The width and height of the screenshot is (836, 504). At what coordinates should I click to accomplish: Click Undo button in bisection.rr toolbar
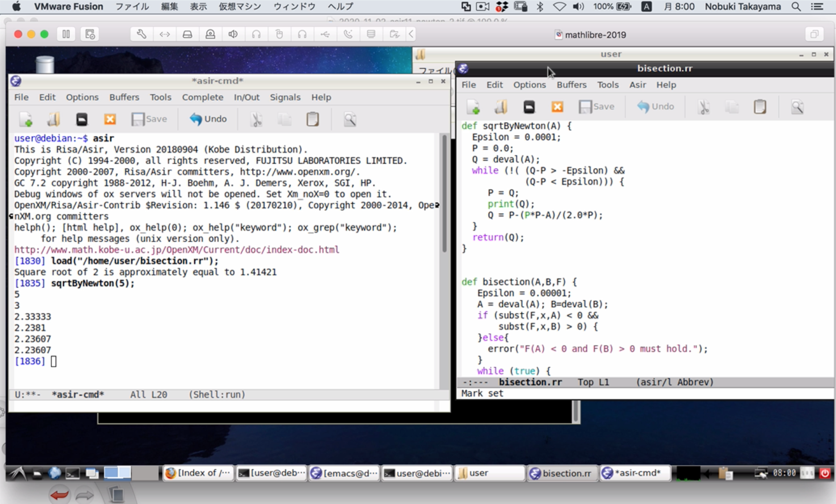tap(656, 107)
